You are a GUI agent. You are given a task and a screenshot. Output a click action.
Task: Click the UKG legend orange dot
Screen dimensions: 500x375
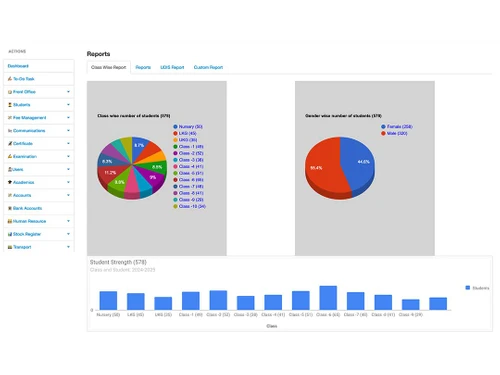click(x=175, y=140)
